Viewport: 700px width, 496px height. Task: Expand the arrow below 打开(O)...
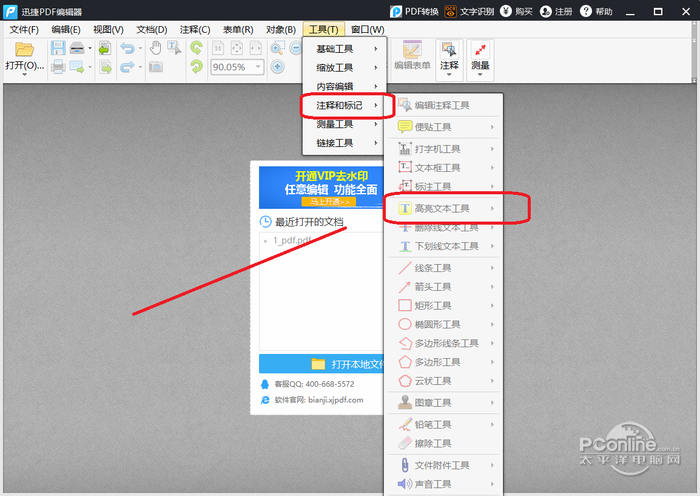[x=24, y=75]
